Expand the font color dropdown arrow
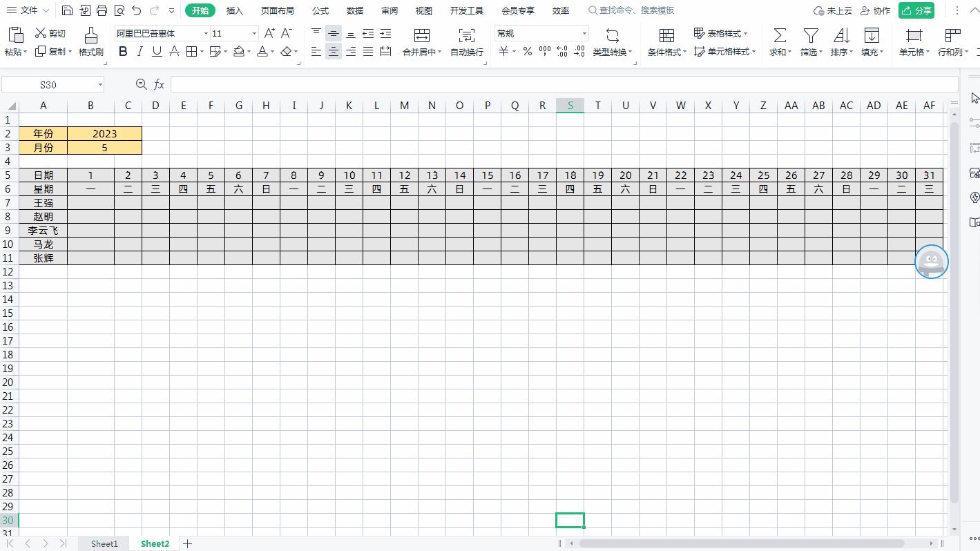The width and height of the screenshot is (980, 551). pyautogui.click(x=273, y=52)
